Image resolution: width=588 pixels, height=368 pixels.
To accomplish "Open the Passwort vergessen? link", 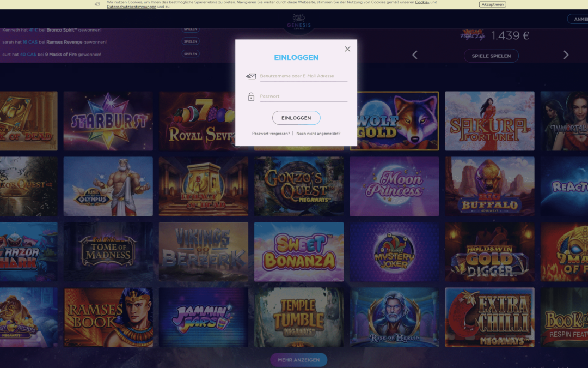I will (x=271, y=134).
